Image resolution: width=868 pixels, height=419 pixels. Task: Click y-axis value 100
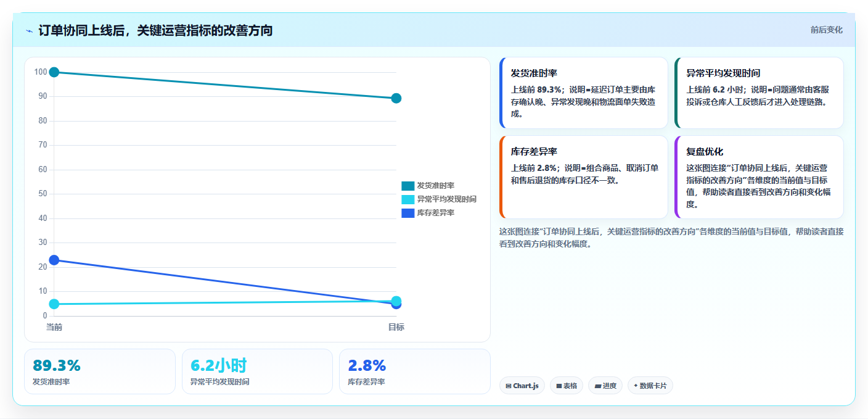[41, 72]
